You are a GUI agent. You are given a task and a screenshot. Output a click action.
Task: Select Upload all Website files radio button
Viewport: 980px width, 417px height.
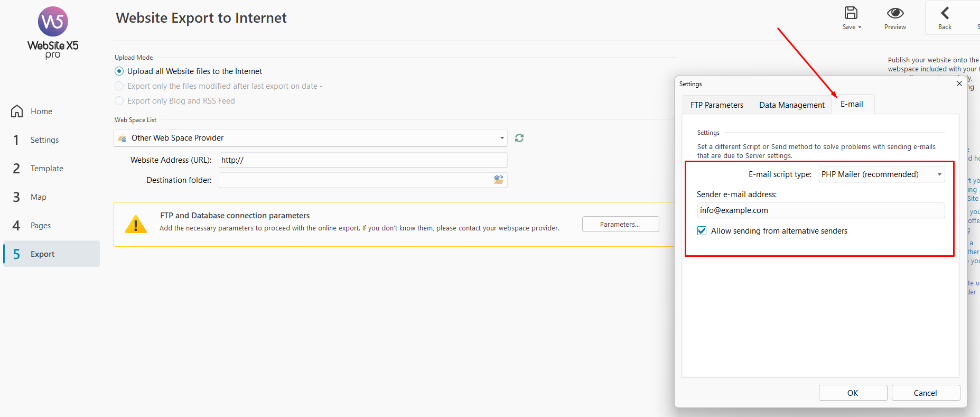pyautogui.click(x=119, y=71)
